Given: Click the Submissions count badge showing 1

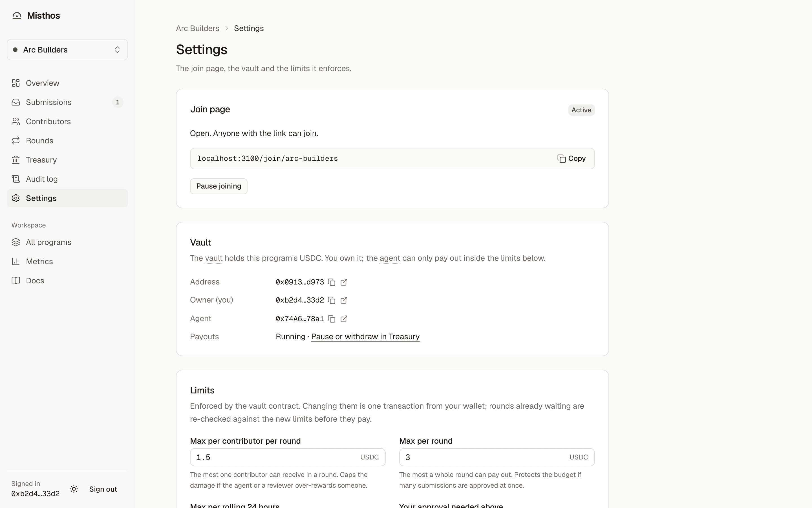Looking at the screenshot, I should click(x=118, y=102).
